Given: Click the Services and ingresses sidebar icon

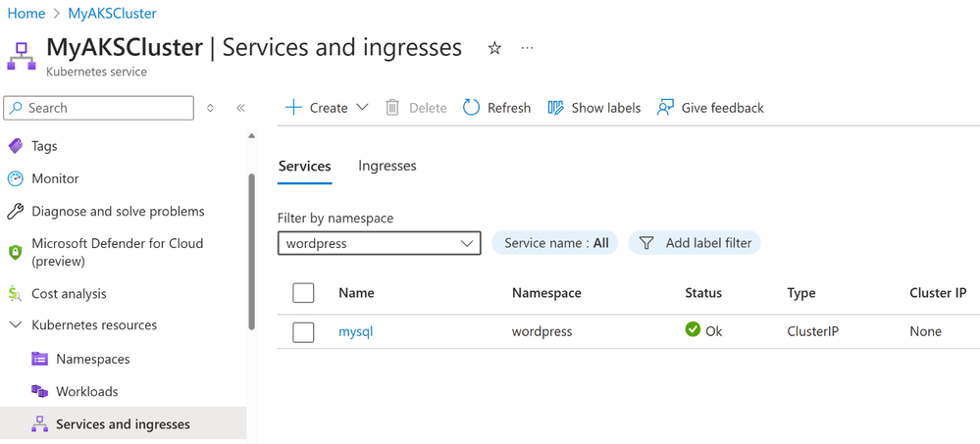Looking at the screenshot, I should (39, 424).
